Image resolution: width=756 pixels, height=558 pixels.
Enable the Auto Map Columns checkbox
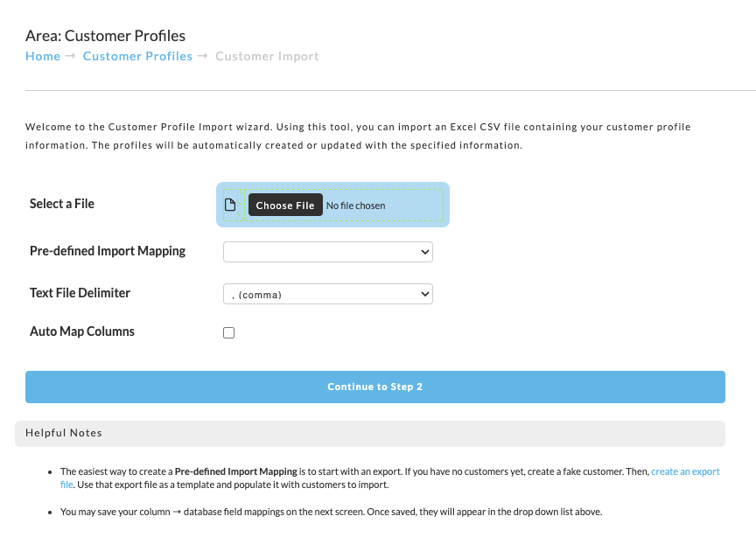(229, 333)
